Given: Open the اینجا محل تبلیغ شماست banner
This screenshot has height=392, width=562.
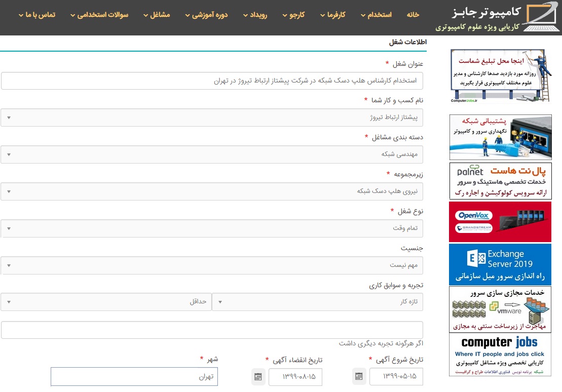Looking at the screenshot, I should (x=501, y=76).
